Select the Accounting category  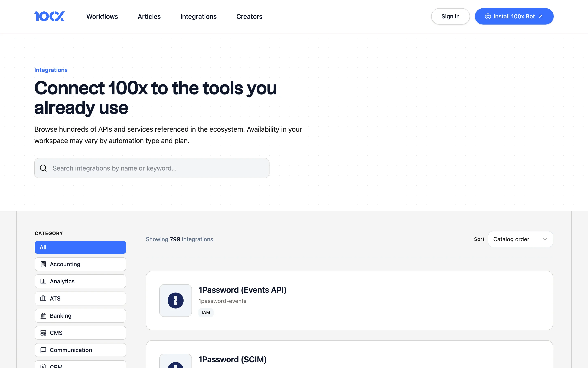point(80,264)
